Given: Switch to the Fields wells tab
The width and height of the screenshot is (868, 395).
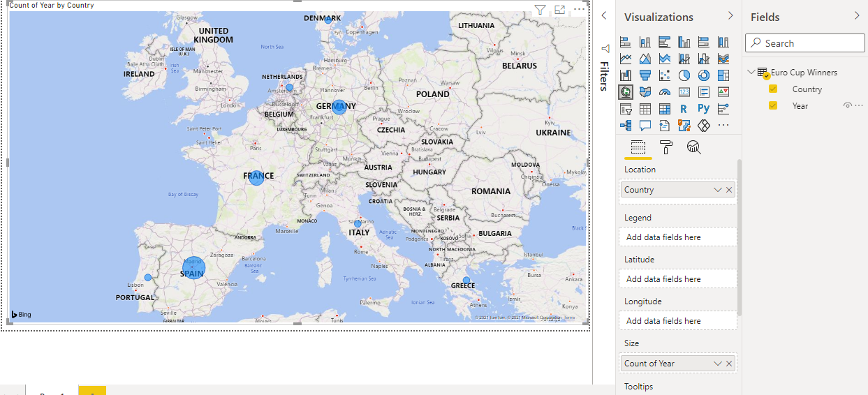Looking at the screenshot, I should (638, 147).
